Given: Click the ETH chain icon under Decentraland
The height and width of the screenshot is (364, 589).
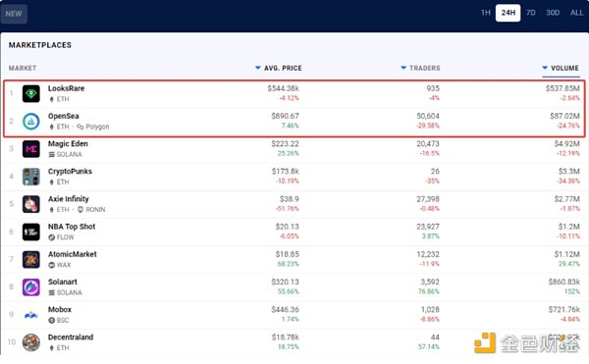Looking at the screenshot, I should click(52, 348).
